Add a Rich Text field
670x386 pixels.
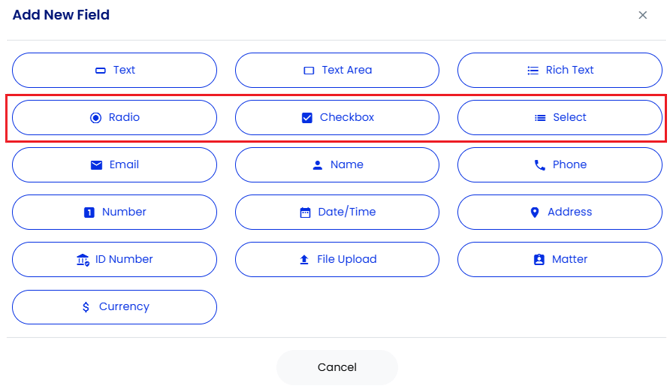tap(560, 70)
